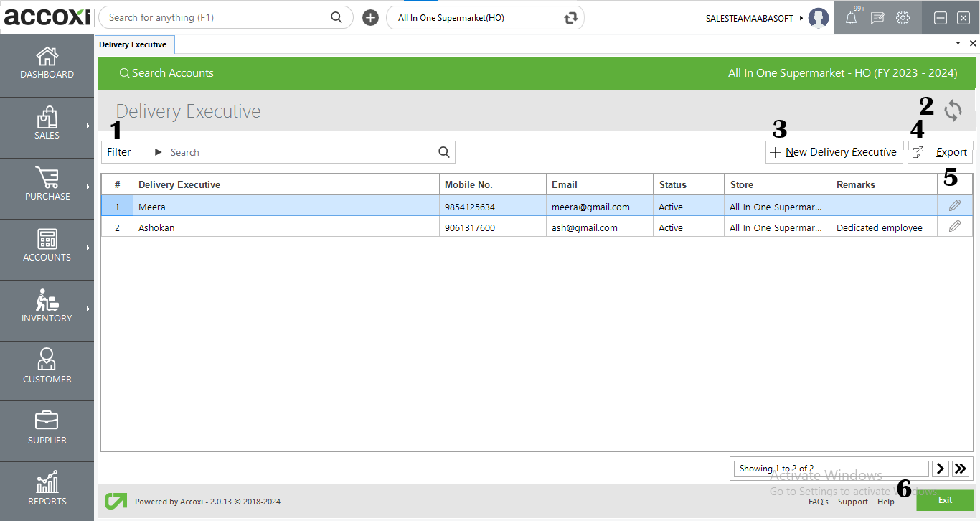Click the edit pencil icon for Ashokan
Screen dimensions: 980x521
954,227
